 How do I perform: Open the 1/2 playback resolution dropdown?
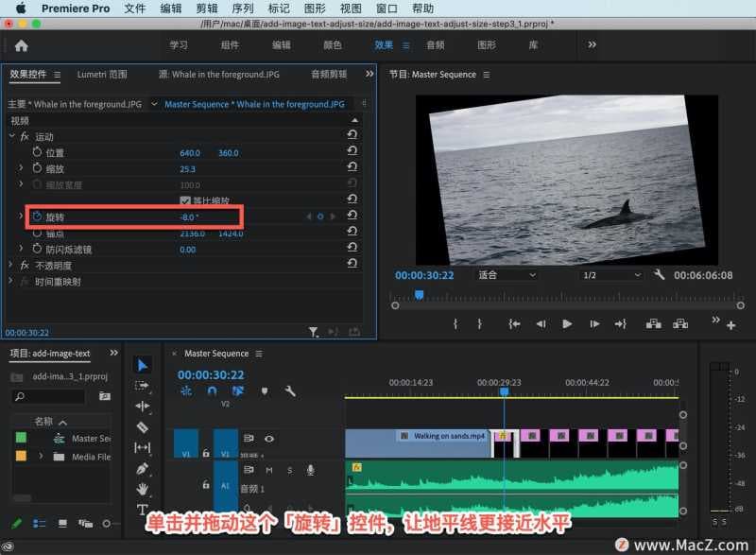[610, 275]
